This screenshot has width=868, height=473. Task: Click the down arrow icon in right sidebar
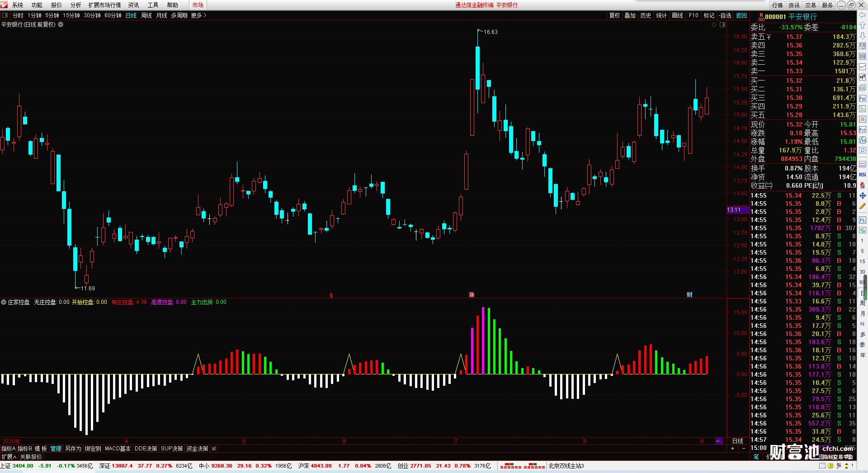point(863,35)
